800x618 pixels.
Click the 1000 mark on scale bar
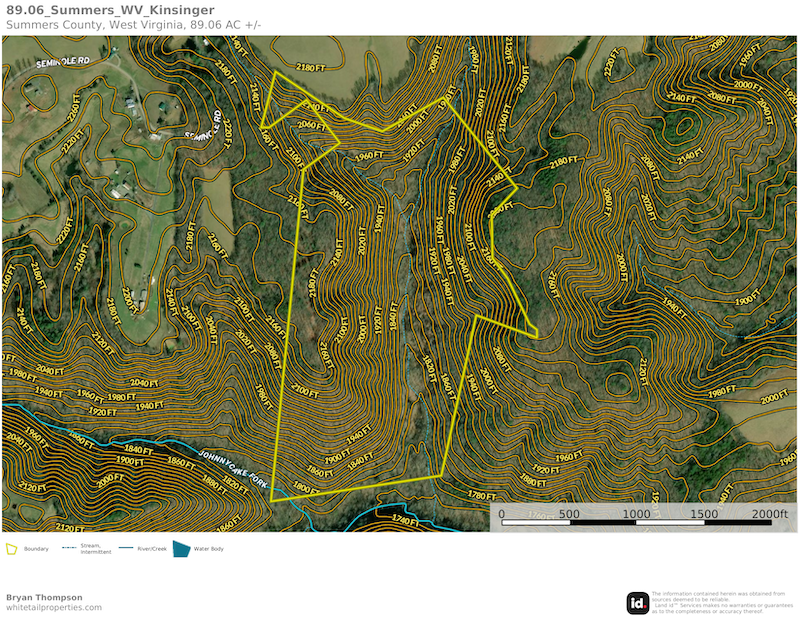637,514
